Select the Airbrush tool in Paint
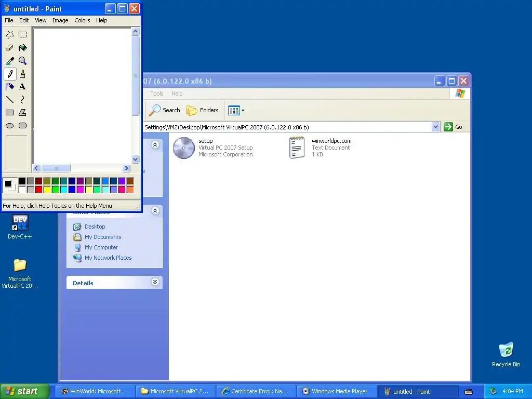Image resolution: width=532 pixels, height=399 pixels. point(10,87)
